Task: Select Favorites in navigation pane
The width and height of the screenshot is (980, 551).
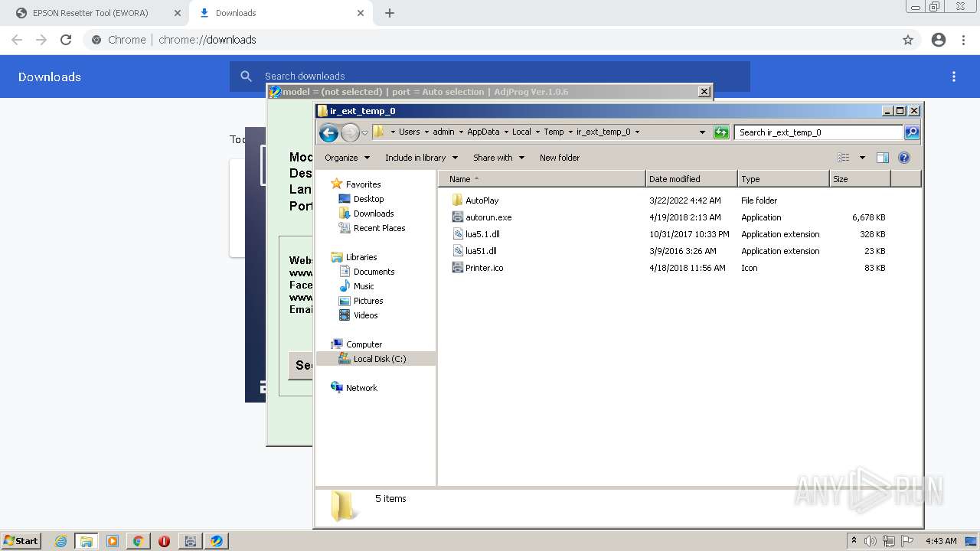Action: coord(363,184)
